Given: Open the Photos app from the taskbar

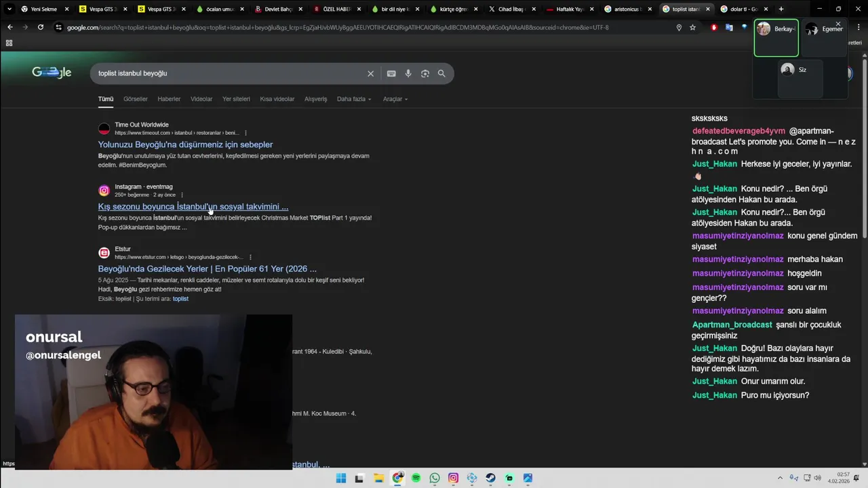Looking at the screenshot, I should coord(528,478).
